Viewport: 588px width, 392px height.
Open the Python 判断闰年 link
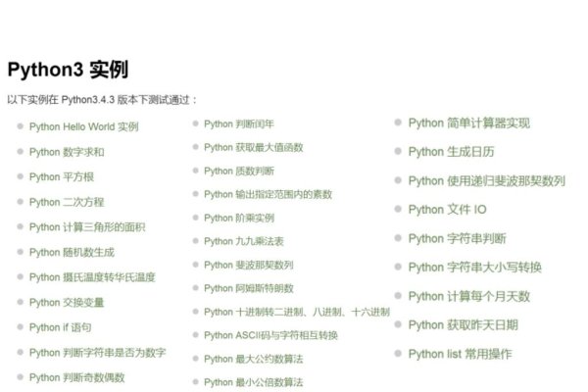[239, 123]
